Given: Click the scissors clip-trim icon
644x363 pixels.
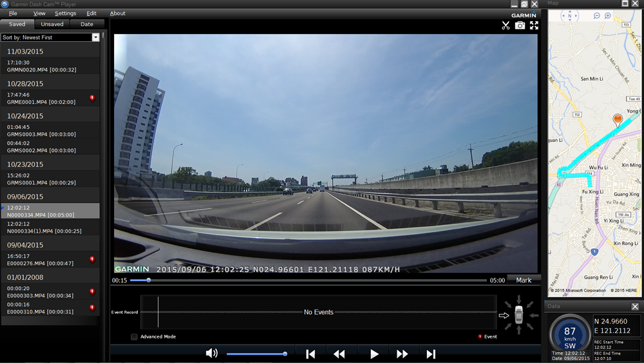Looking at the screenshot, I should [x=506, y=26].
